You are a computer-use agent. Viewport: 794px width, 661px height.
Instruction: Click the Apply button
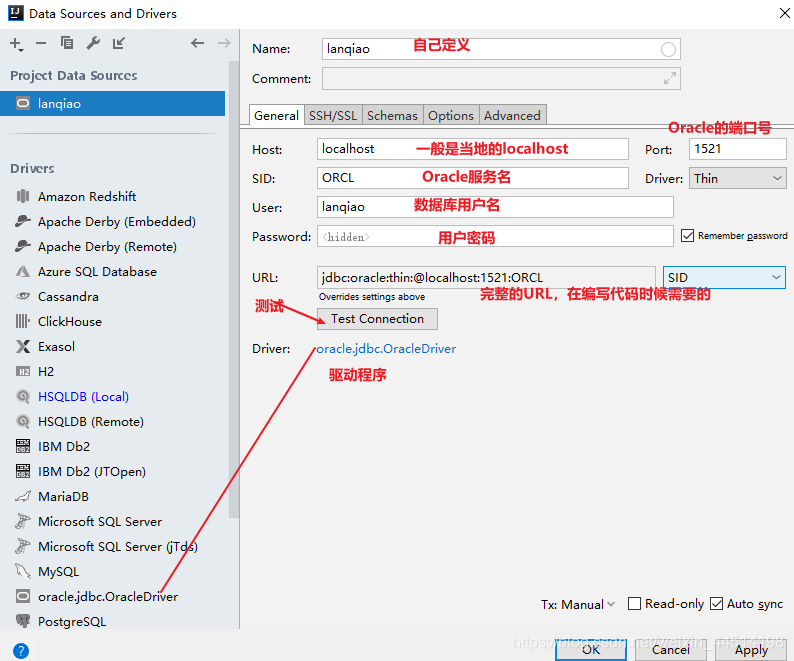point(751,649)
